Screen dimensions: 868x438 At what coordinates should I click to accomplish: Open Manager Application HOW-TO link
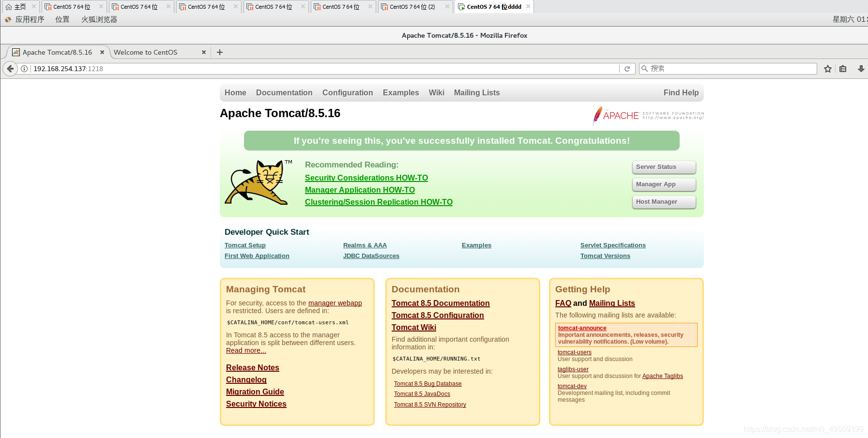(360, 190)
